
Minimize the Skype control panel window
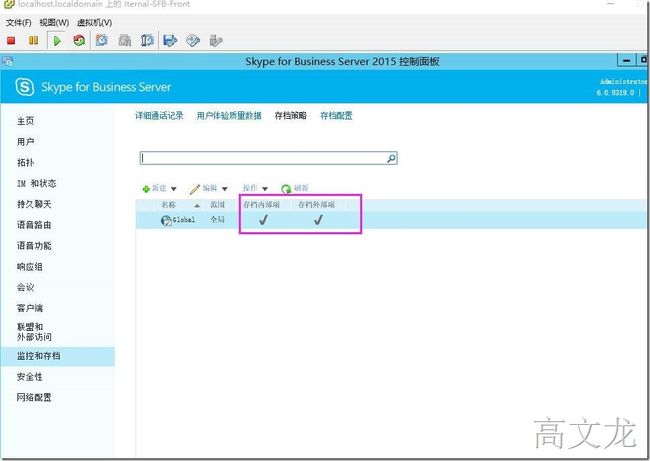626,61
